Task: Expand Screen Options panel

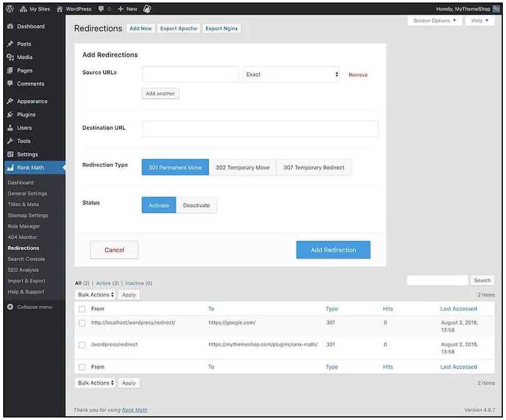Action: coord(435,21)
